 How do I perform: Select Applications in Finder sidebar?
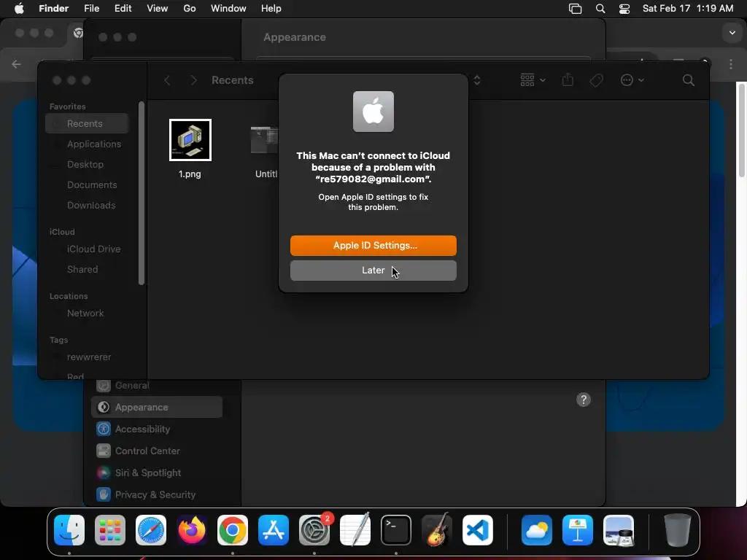(88, 144)
